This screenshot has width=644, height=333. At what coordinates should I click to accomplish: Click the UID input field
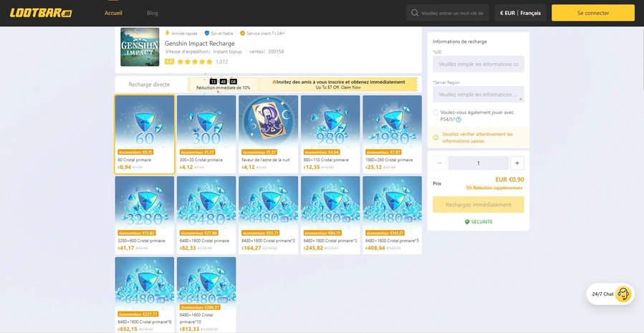[x=479, y=64]
